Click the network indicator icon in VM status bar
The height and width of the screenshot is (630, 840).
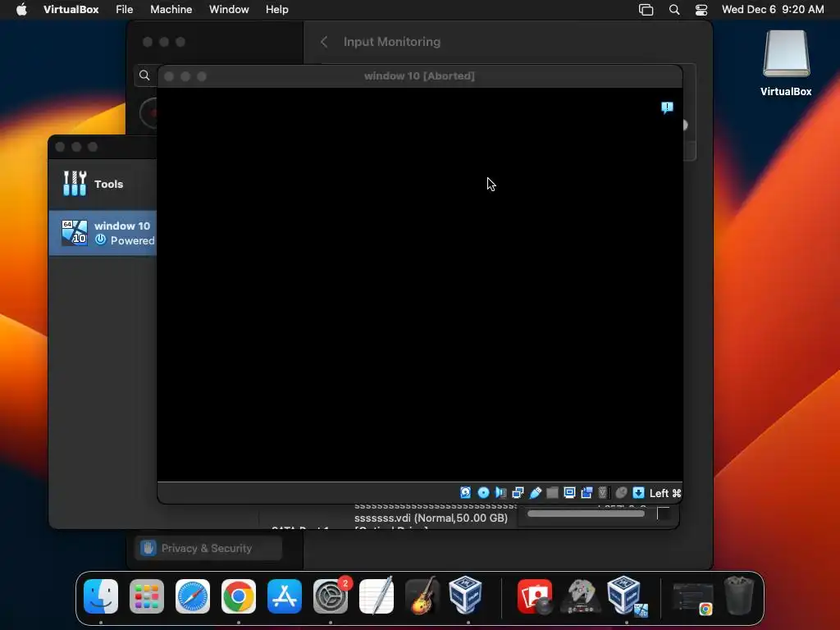click(x=518, y=493)
